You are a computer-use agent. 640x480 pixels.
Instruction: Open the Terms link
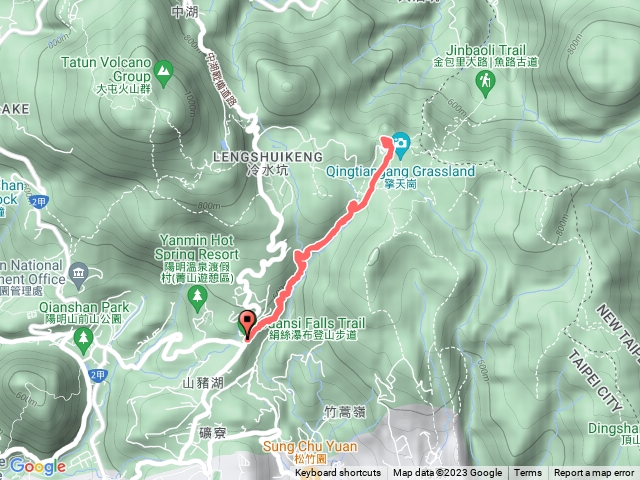pyautogui.click(x=528, y=473)
